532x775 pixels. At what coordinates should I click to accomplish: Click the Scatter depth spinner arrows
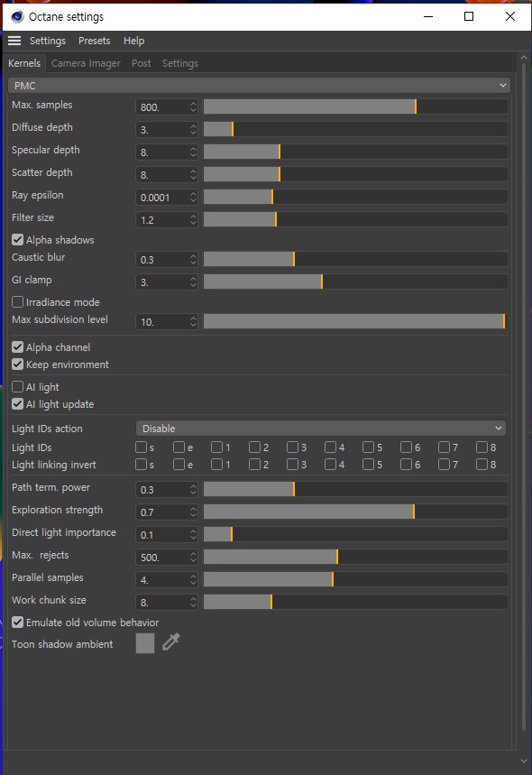pyautogui.click(x=193, y=174)
